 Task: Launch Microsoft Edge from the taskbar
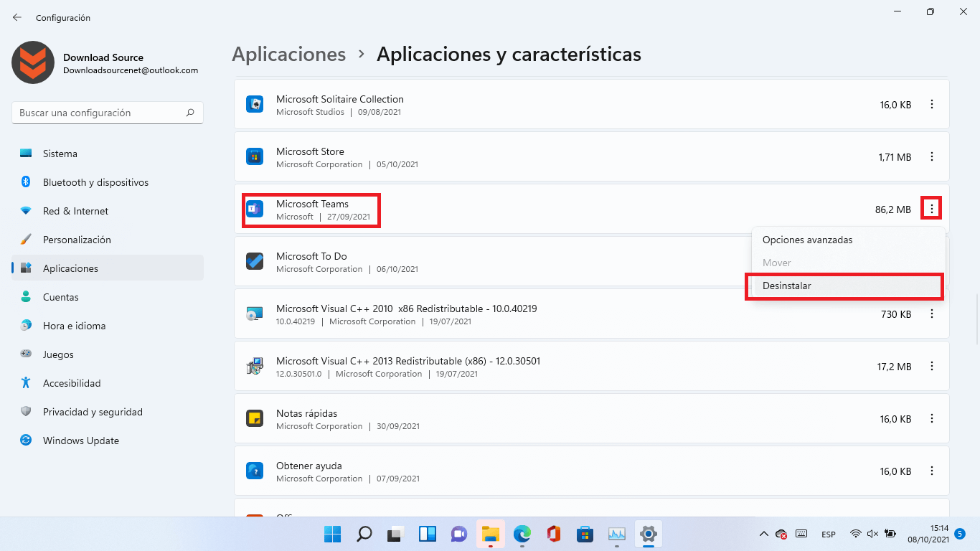pyautogui.click(x=522, y=534)
